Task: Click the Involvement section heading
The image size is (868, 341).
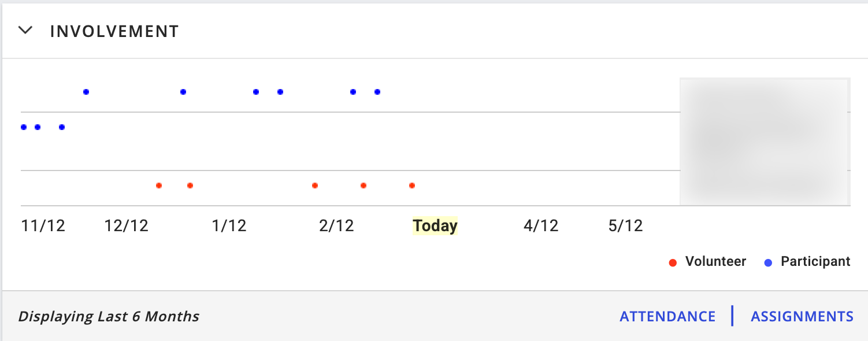Action: [x=114, y=31]
